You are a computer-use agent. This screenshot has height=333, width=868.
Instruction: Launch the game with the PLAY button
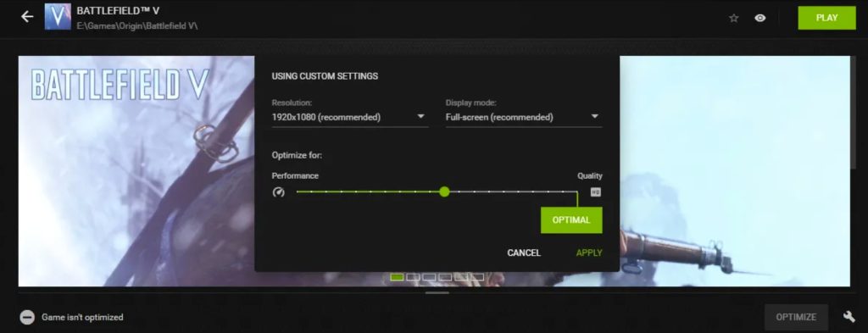tap(826, 18)
